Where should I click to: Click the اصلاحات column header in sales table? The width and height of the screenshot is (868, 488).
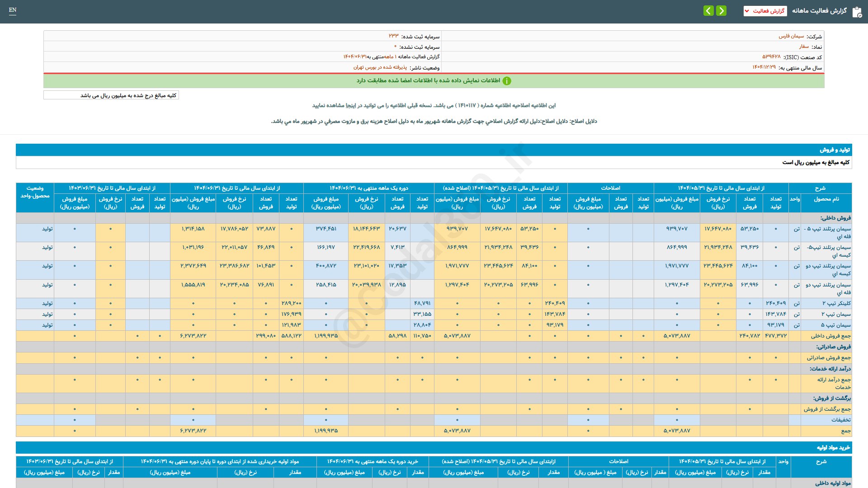coord(610,188)
